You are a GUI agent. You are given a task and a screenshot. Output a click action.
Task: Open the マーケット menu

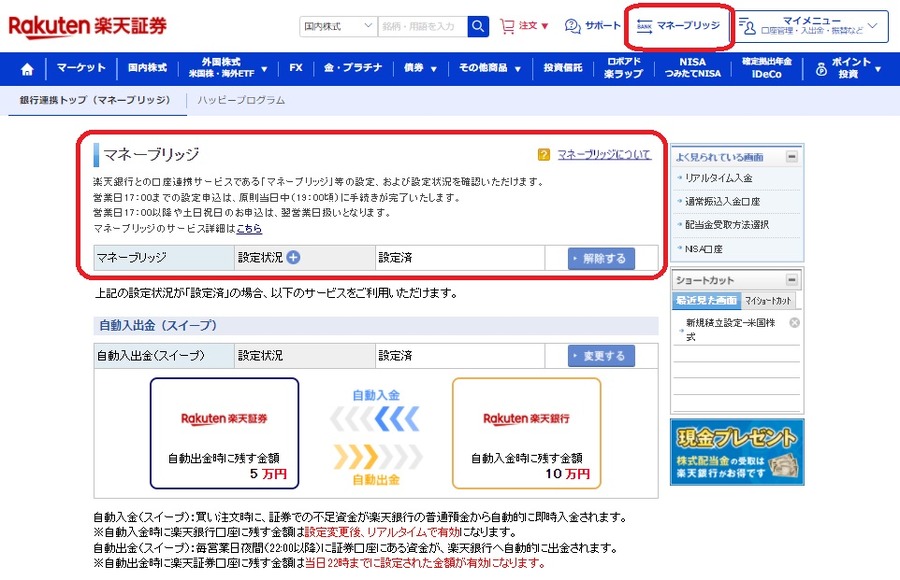click(x=81, y=68)
